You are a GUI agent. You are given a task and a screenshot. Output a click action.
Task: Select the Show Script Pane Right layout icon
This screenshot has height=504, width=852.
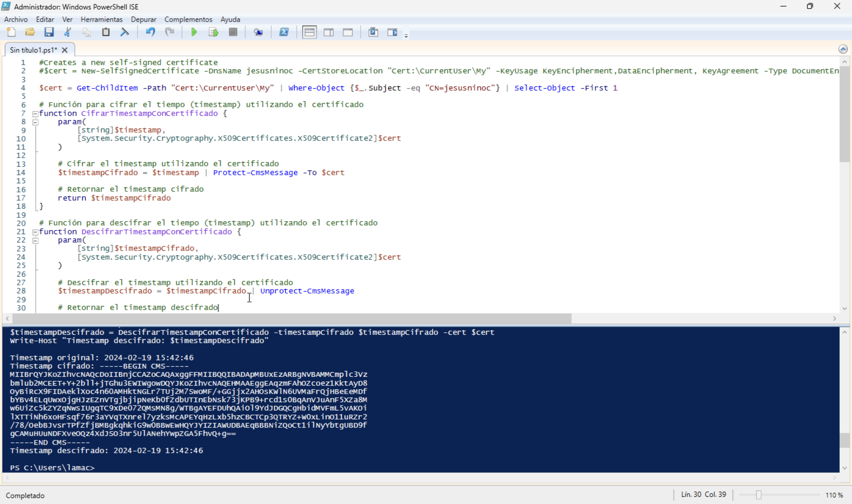click(328, 32)
